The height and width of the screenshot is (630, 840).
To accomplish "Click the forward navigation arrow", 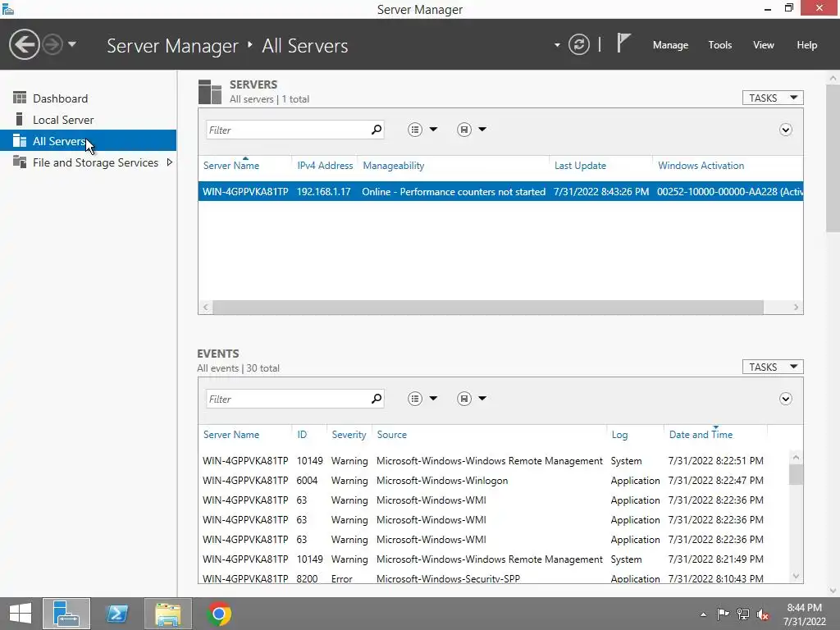I will pos(52,44).
